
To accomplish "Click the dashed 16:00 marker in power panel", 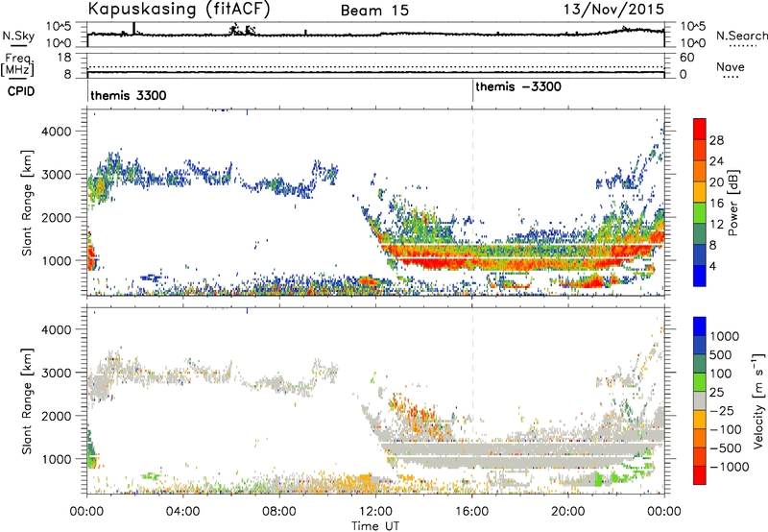I will pos(472,202).
